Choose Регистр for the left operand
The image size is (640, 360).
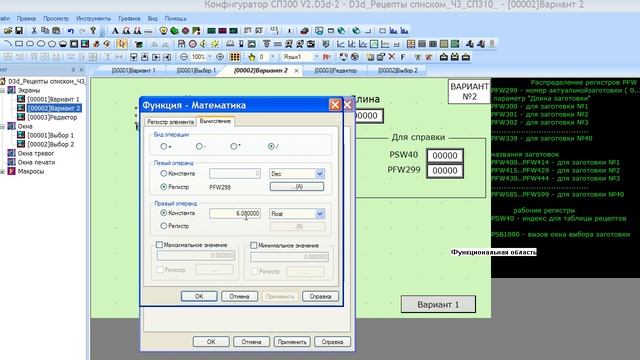pos(164,187)
